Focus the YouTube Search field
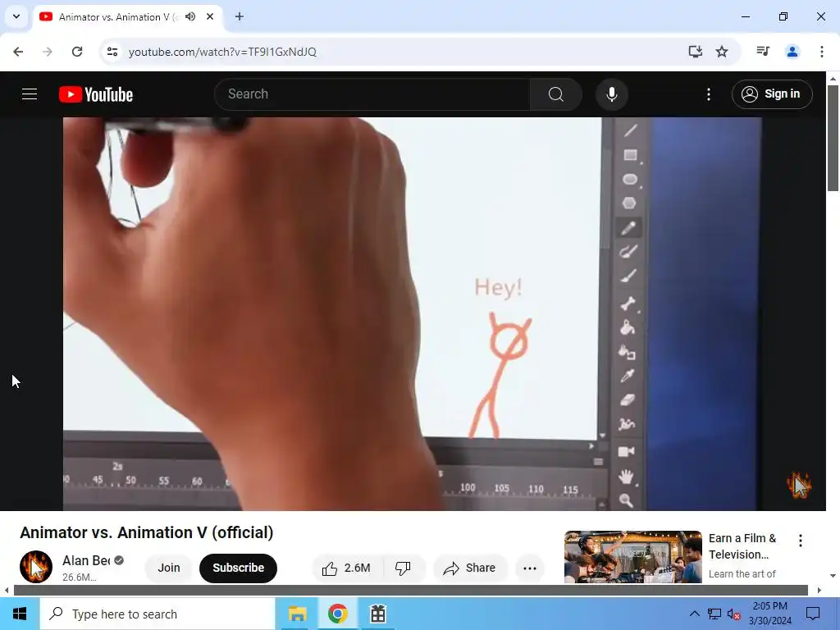840x630 pixels. click(x=372, y=94)
